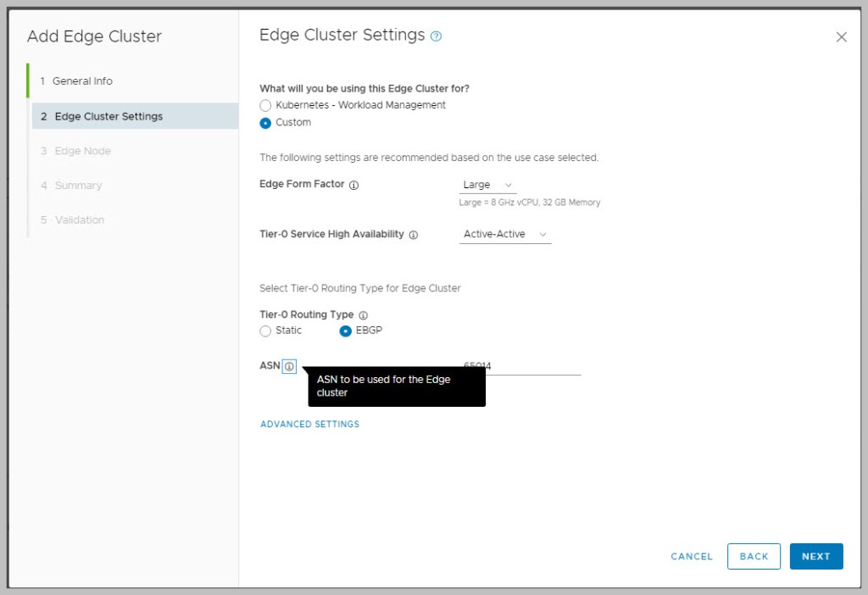Select Kubernetes - Workload Management option

pyautogui.click(x=266, y=105)
